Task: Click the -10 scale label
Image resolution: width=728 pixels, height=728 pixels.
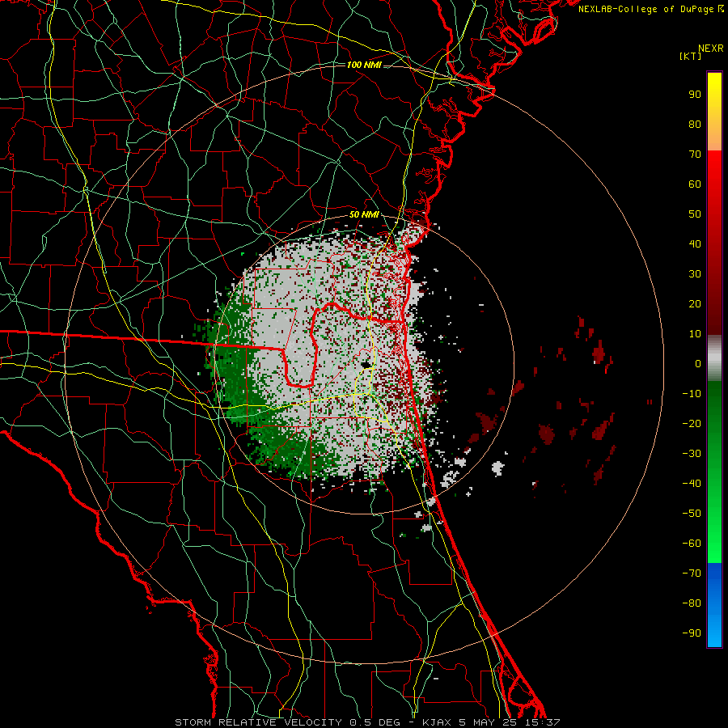Action: click(x=692, y=394)
